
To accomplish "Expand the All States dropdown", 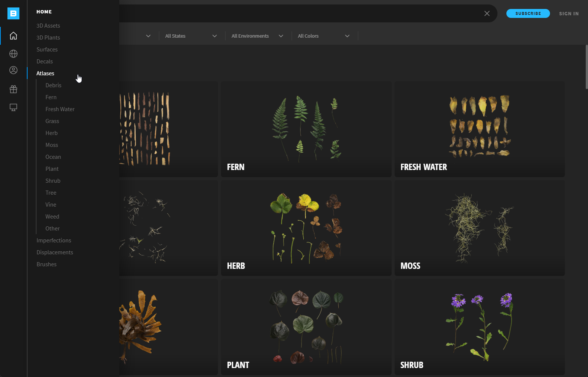I will 191,36.
